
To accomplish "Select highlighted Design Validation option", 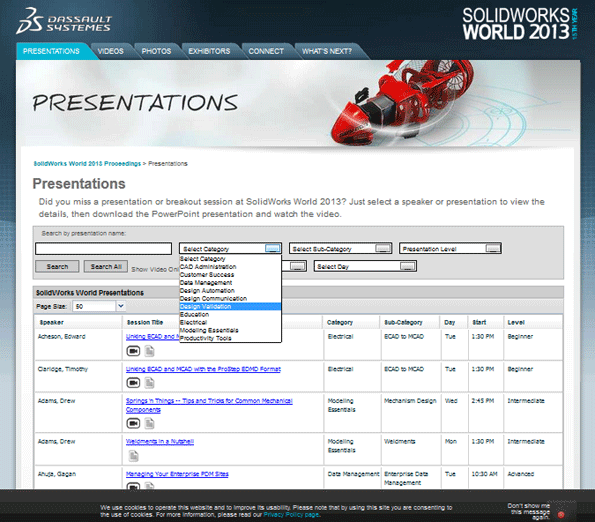I will 230,307.
